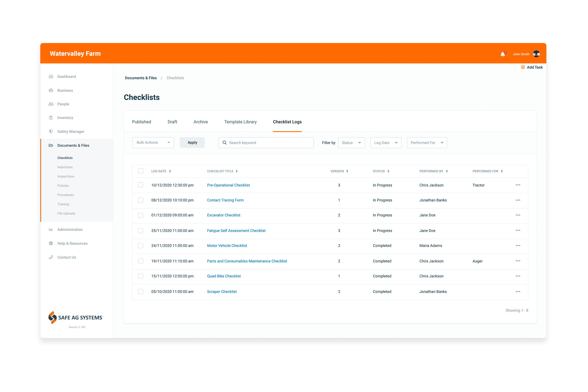Switch to the Draft tab
Image resolution: width=588 pixels, height=392 pixels.
tap(172, 122)
